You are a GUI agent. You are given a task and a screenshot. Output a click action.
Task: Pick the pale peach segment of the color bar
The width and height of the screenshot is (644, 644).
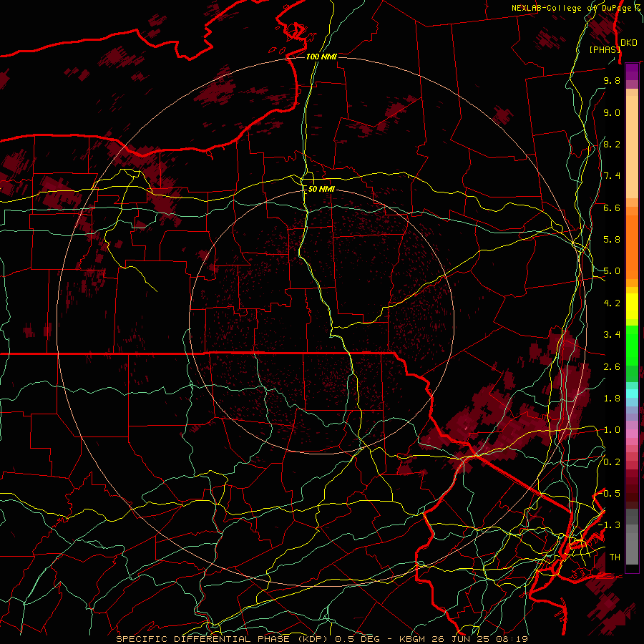pyautogui.click(x=632, y=147)
